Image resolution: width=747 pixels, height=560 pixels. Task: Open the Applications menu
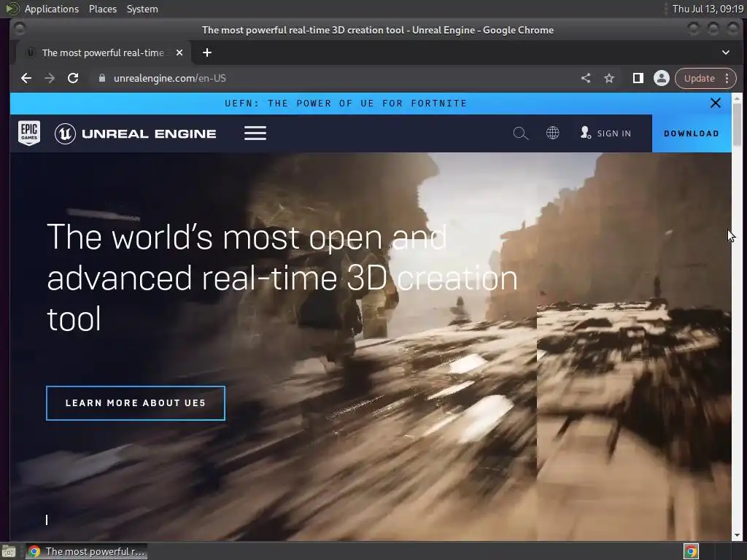[52, 9]
